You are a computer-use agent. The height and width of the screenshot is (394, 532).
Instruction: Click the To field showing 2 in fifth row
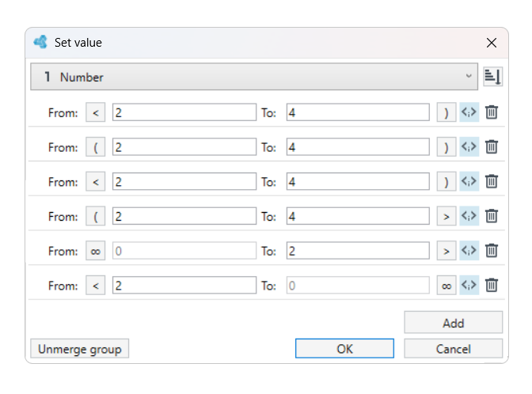(x=358, y=251)
